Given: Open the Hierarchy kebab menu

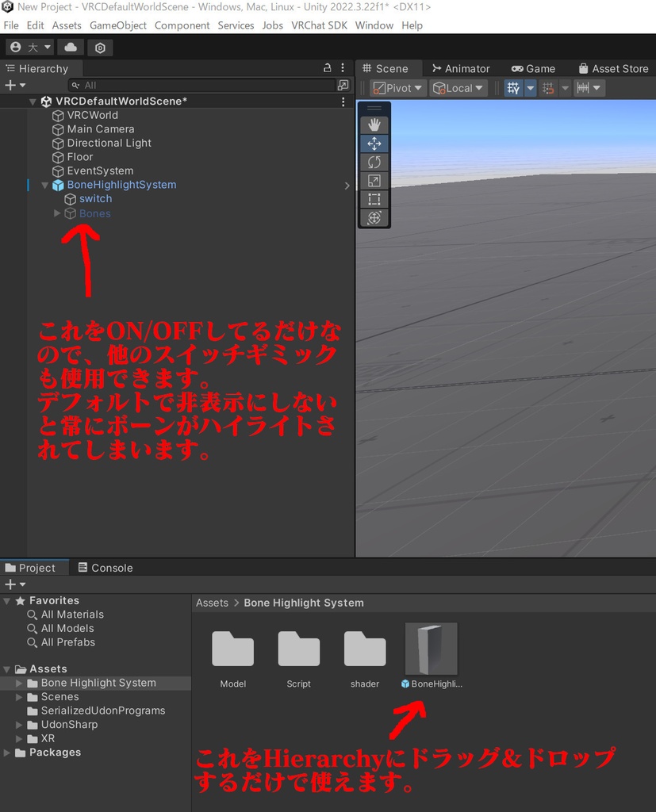Looking at the screenshot, I should click(343, 68).
